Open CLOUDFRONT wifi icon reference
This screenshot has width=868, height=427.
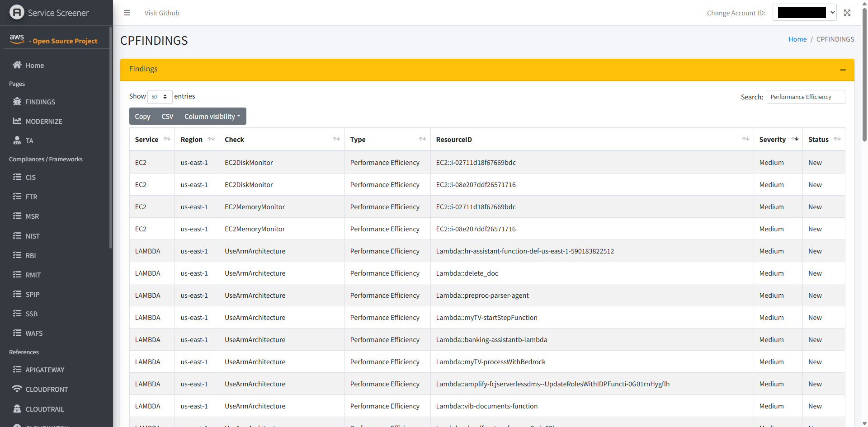tap(17, 389)
